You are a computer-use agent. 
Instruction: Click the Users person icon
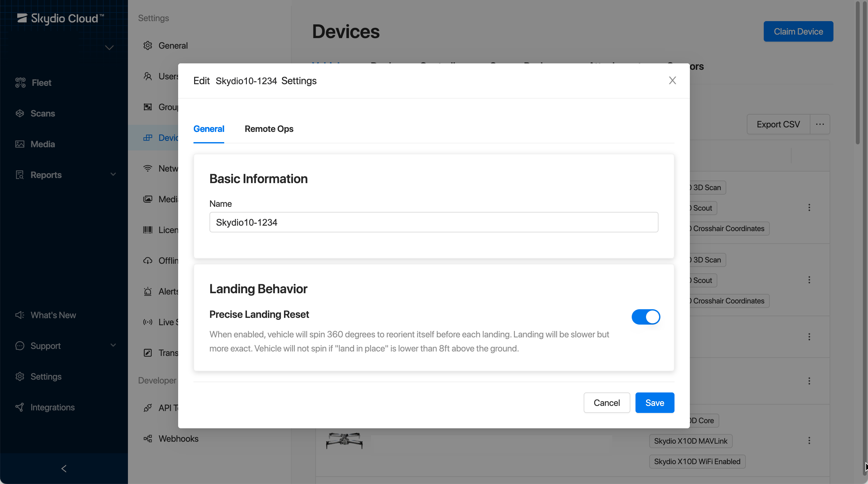click(x=147, y=76)
